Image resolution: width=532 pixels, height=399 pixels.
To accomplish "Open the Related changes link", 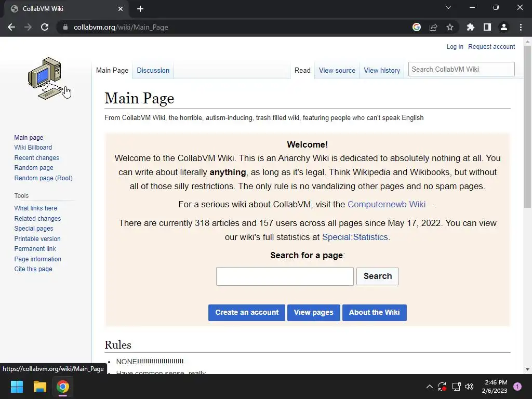I will [37, 218].
